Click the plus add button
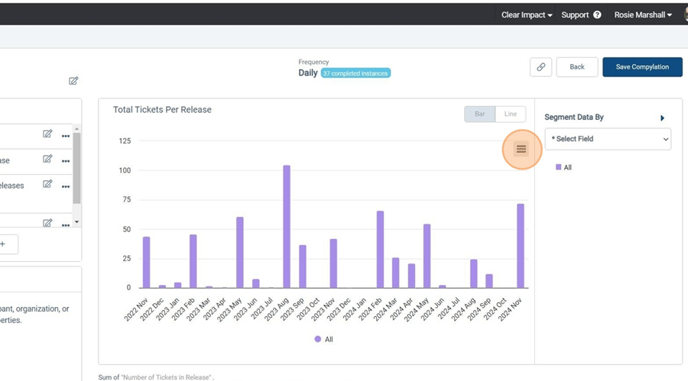The image size is (688, 381). click(x=4, y=244)
